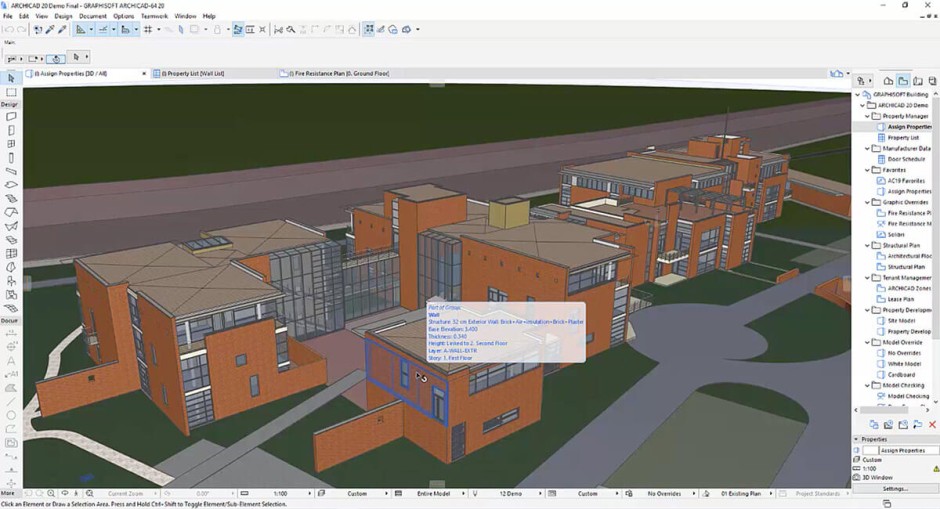Click the More button below the toolbox

pos(8,494)
